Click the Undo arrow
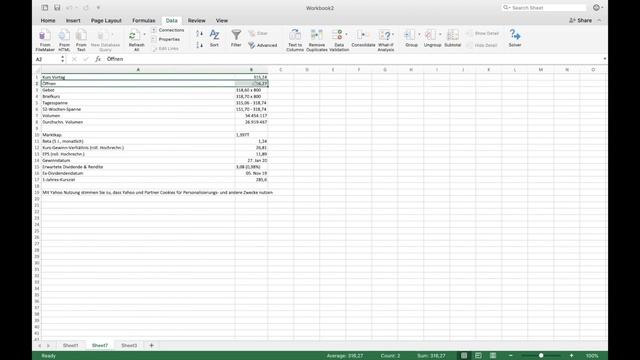This screenshot has height=360, width=640. click(x=69, y=8)
